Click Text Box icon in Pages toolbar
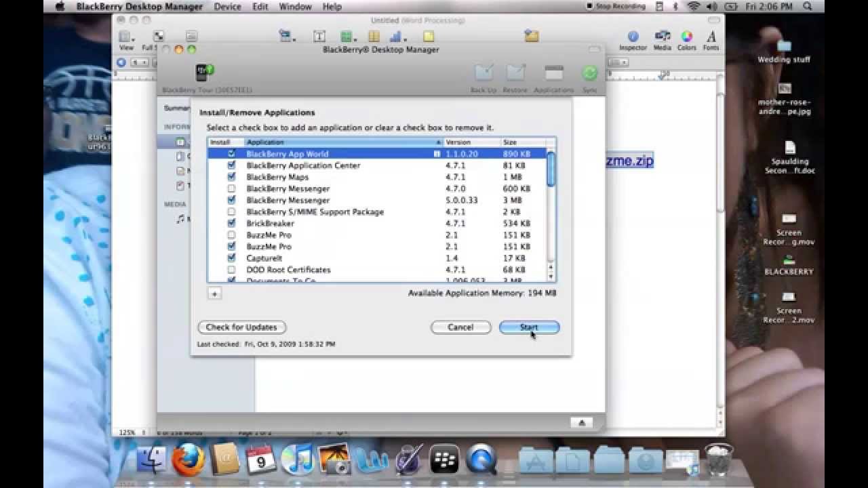 [x=319, y=37]
